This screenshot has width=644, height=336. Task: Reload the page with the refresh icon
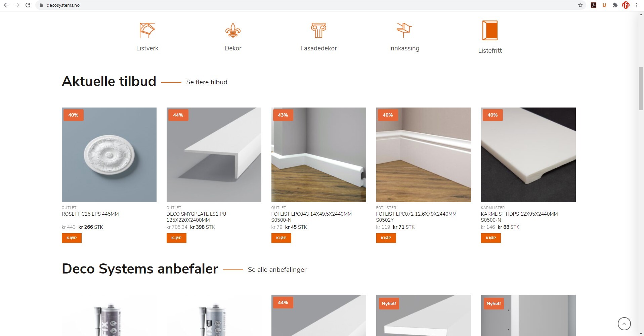28,5
